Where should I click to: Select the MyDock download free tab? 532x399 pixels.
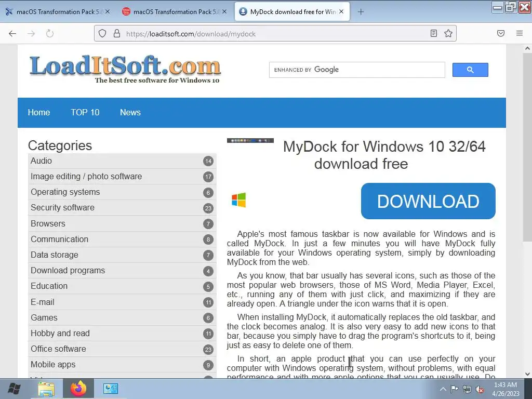(292, 11)
